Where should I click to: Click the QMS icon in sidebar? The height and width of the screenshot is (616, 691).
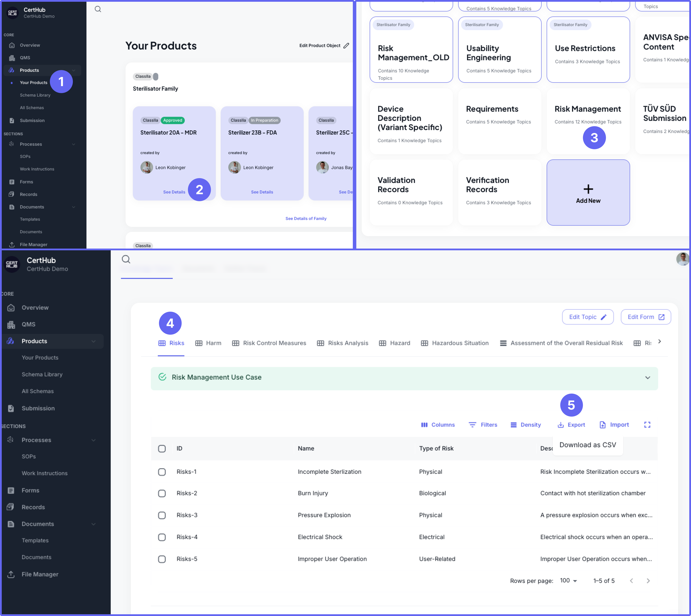coord(11,324)
